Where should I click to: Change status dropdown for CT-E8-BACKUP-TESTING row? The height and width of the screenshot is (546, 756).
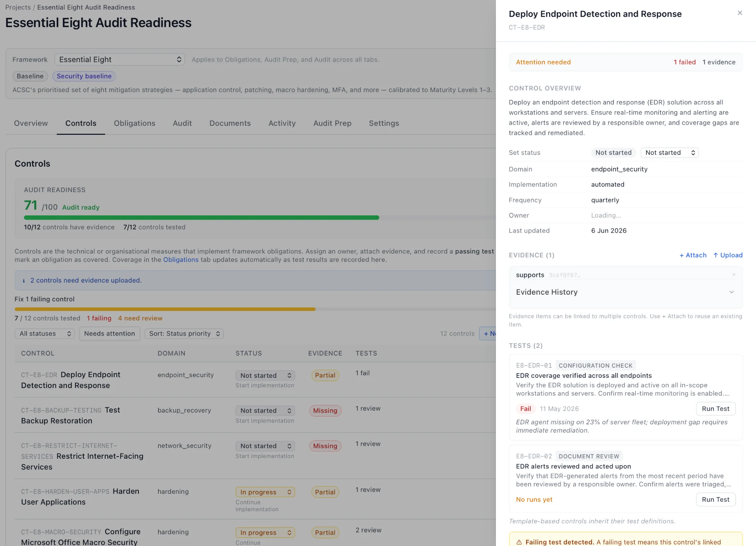point(265,411)
